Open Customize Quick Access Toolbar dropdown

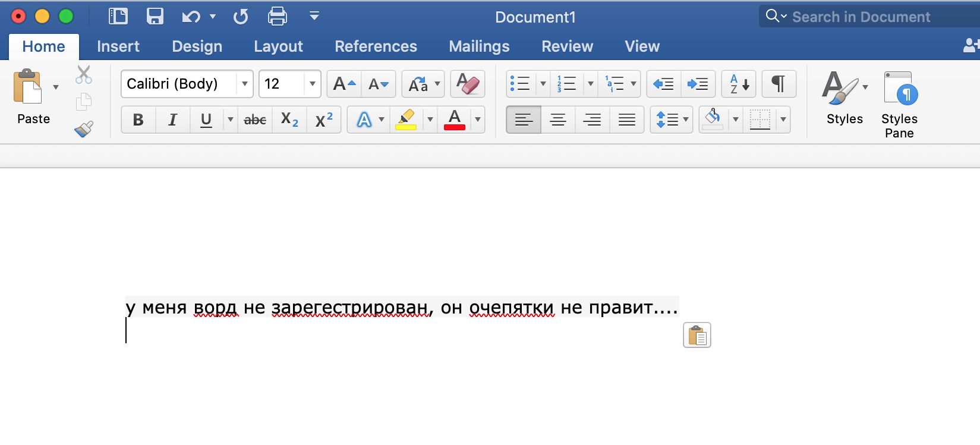pos(314,16)
